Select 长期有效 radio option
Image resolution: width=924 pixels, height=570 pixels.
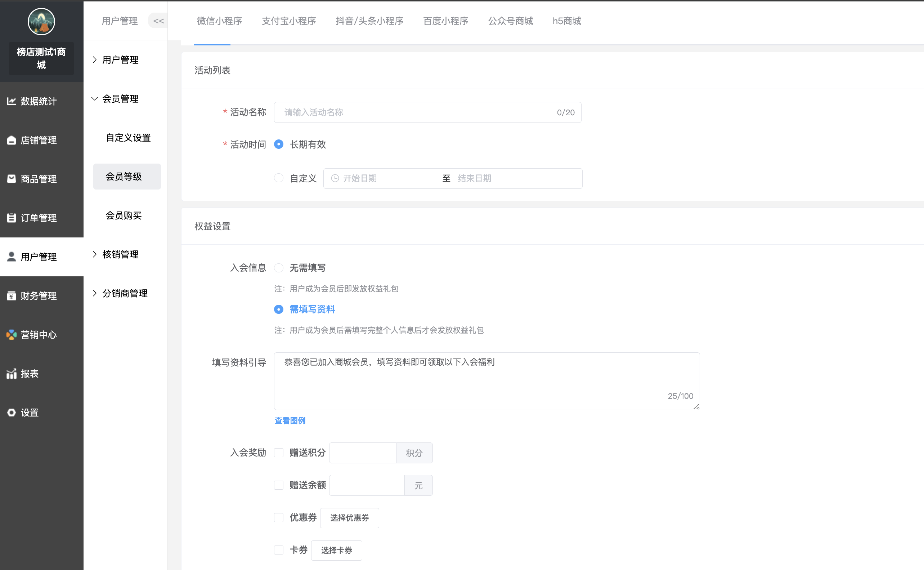click(279, 144)
